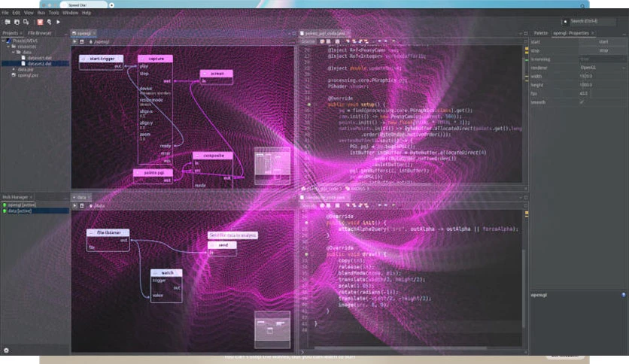Viewport: 629px width, 364px height.
Task: Toggle the smooth property checkmark
Action: click(582, 102)
